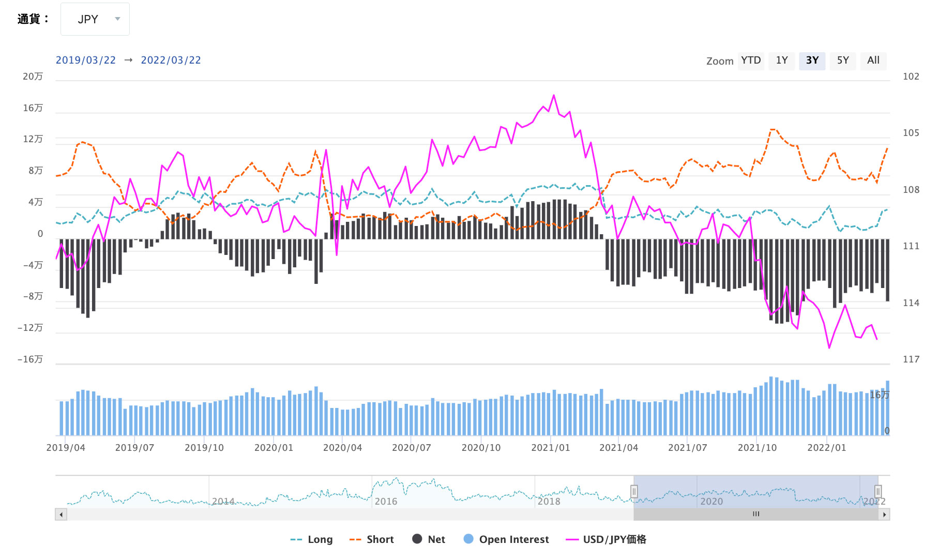Screen dimensions: 939x560
Task: Click the Zoom label
Action: point(720,61)
